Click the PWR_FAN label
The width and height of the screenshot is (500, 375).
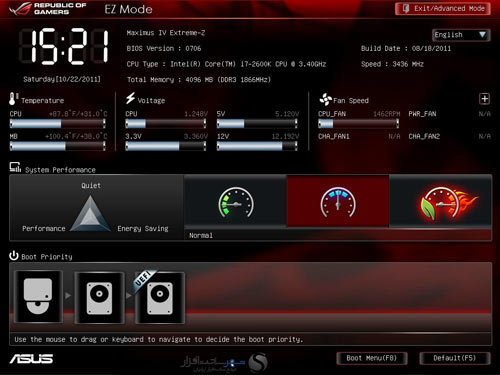[422, 114]
